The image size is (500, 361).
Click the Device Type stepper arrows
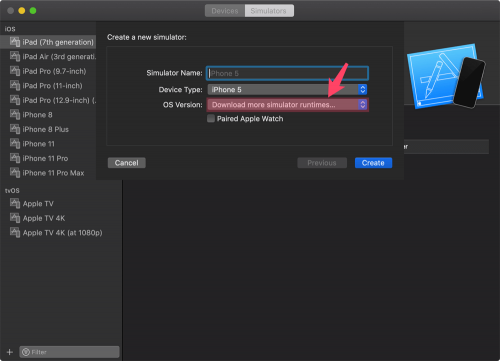(x=362, y=89)
